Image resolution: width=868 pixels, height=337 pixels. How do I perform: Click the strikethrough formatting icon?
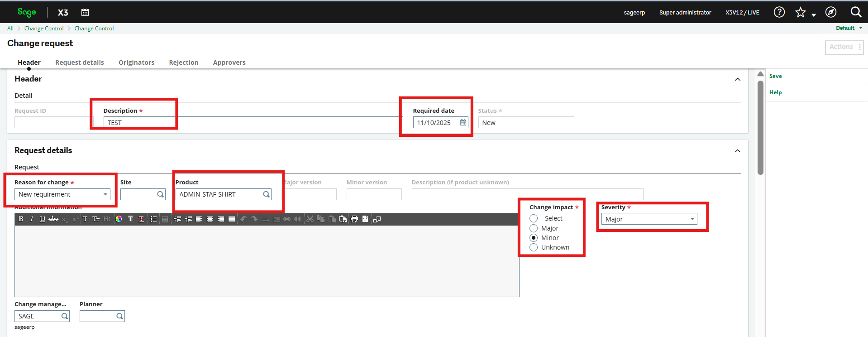coord(53,219)
